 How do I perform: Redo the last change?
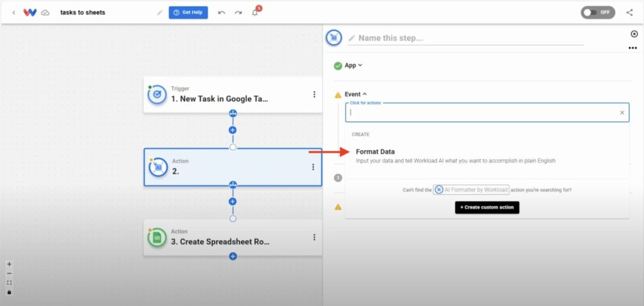pyautogui.click(x=238, y=13)
